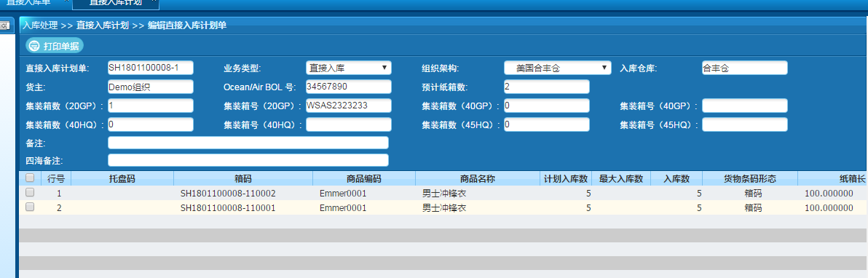Screen dimensions: 868x278
Task: Focus the 集装箱数（20GP） field
Action: (x=151, y=106)
